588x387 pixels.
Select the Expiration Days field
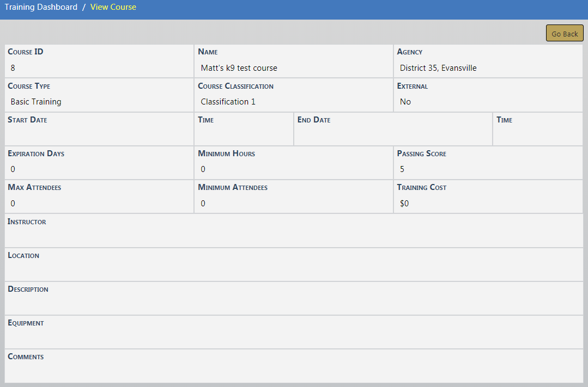[x=99, y=168]
